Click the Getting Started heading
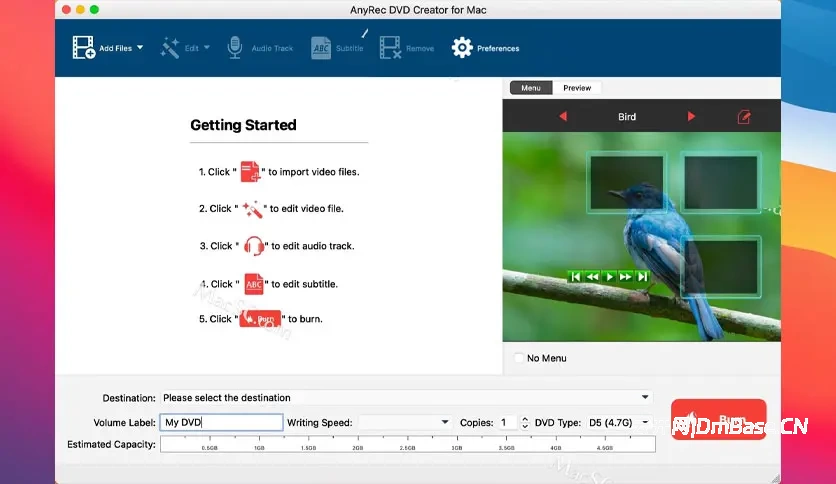Screen dimensions: 836x484 coord(243,125)
